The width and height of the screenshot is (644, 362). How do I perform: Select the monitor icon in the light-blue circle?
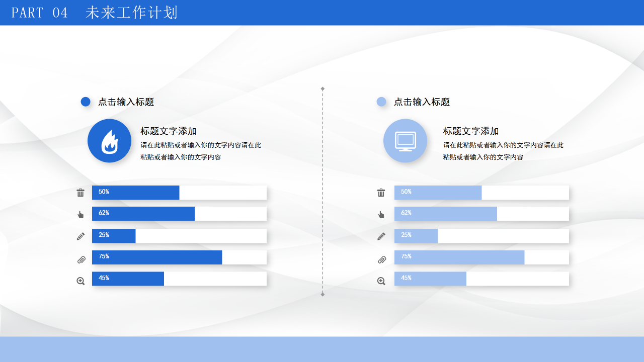tap(405, 141)
